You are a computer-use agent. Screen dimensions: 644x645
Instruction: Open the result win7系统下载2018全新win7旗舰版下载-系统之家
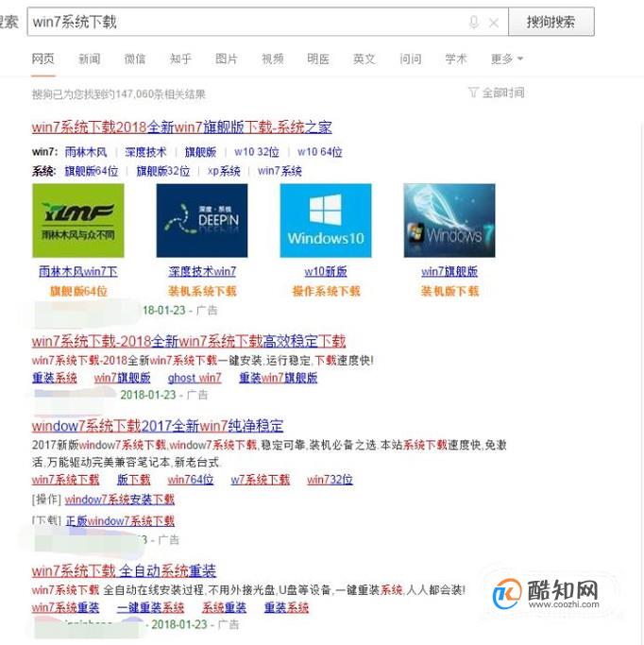tap(181, 127)
